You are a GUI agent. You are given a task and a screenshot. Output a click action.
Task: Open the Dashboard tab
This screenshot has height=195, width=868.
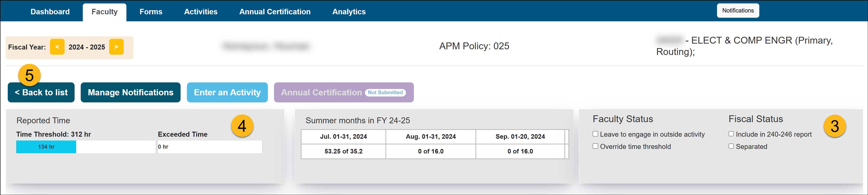(50, 12)
